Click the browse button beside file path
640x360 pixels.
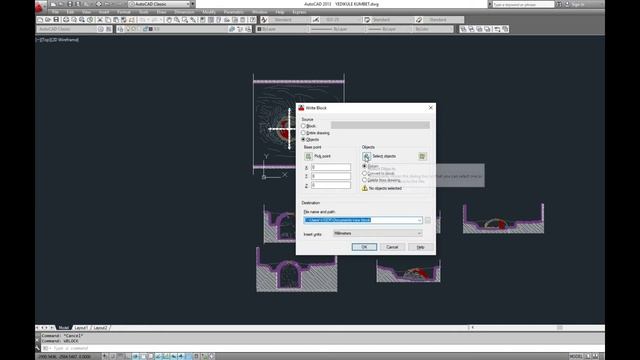427,220
